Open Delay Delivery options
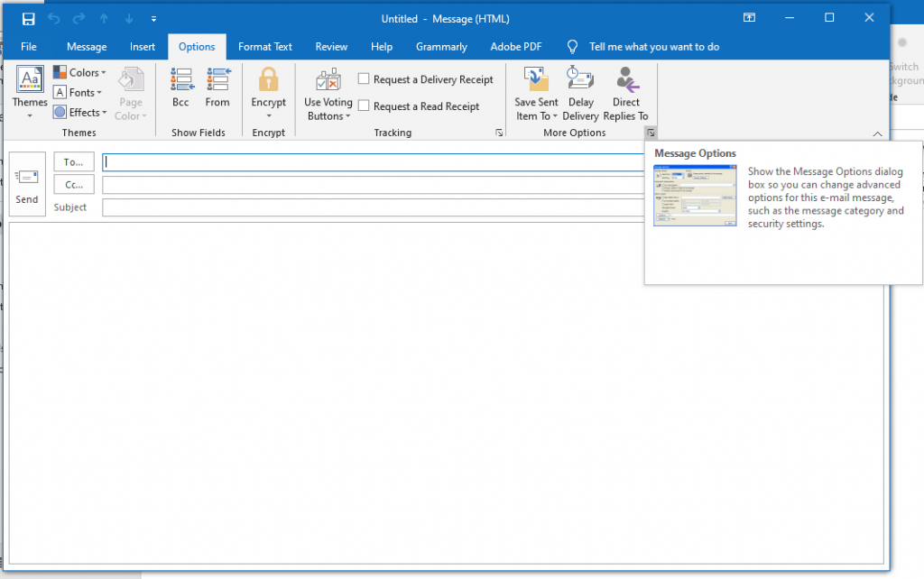924x579 pixels. pos(580,93)
